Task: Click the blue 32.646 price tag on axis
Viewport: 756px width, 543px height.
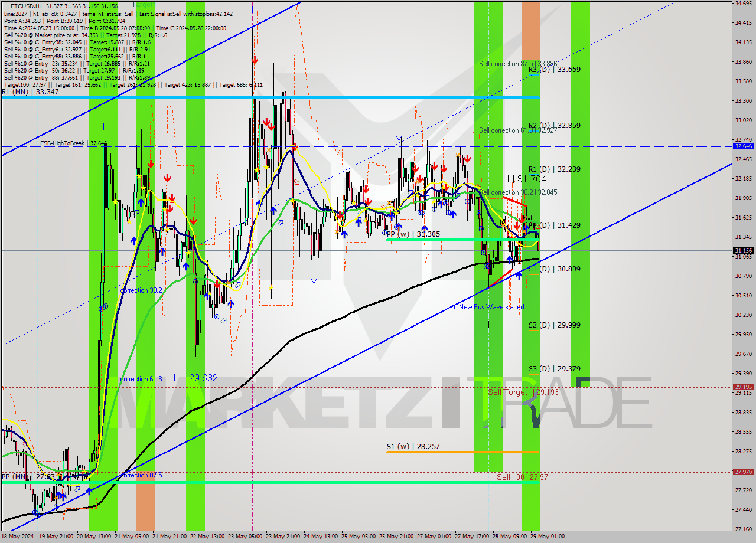Action: pyautogui.click(x=743, y=146)
